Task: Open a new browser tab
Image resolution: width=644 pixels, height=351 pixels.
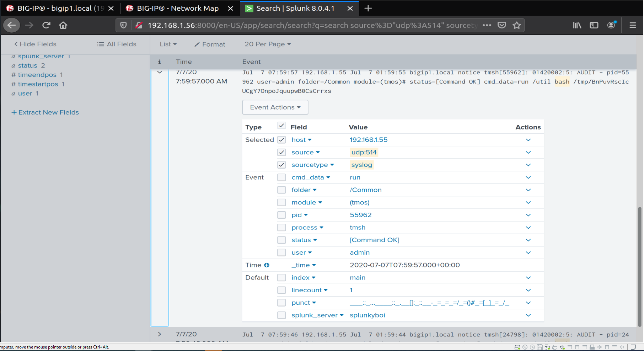Action: (368, 8)
